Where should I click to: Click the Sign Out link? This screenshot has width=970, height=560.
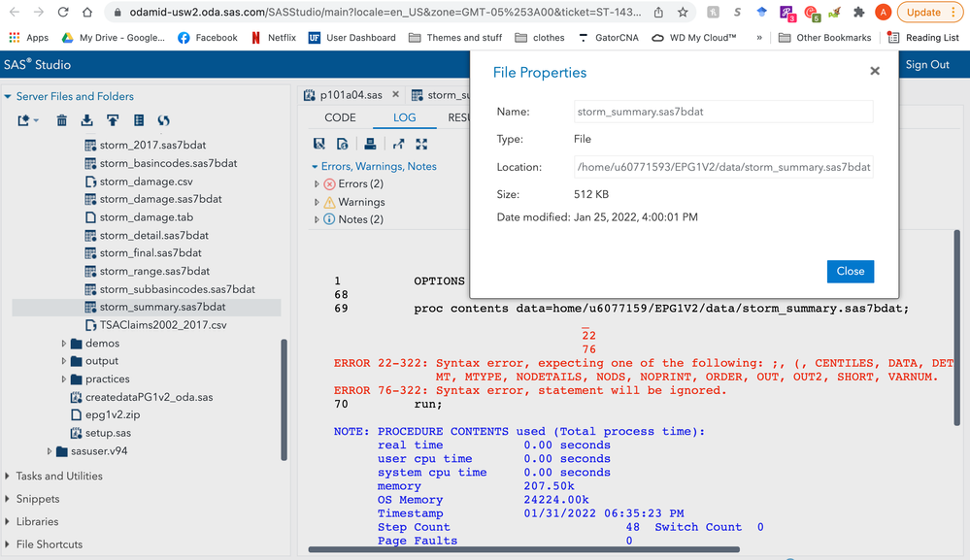[x=927, y=64]
